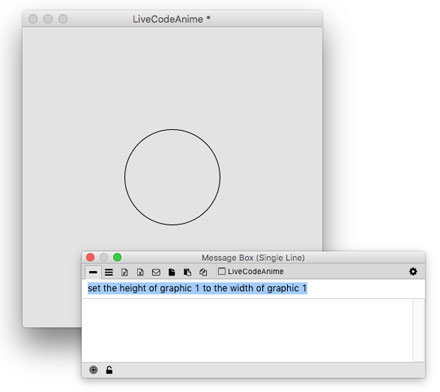Image resolution: width=440 pixels, height=392 pixels.
Task: Zoom Message Box with green button
Action: pos(117,257)
